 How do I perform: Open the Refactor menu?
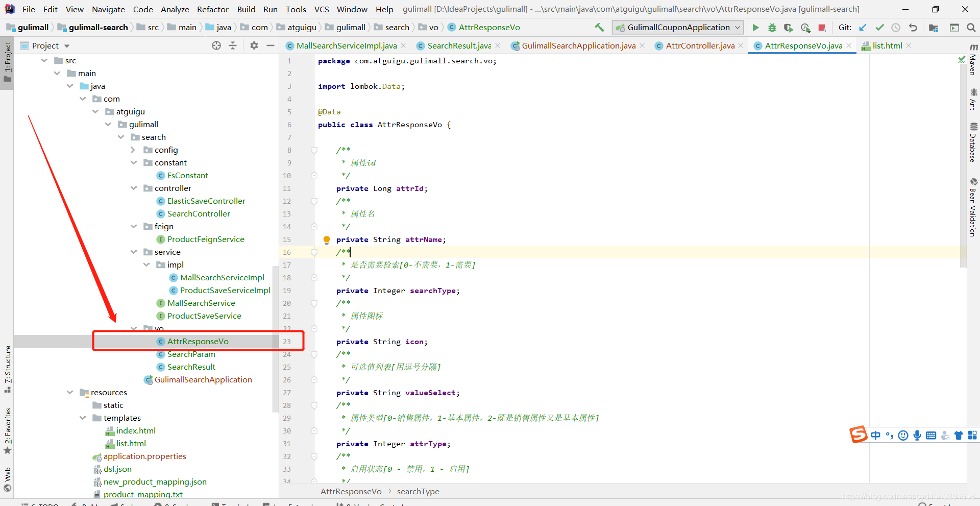tap(212, 9)
